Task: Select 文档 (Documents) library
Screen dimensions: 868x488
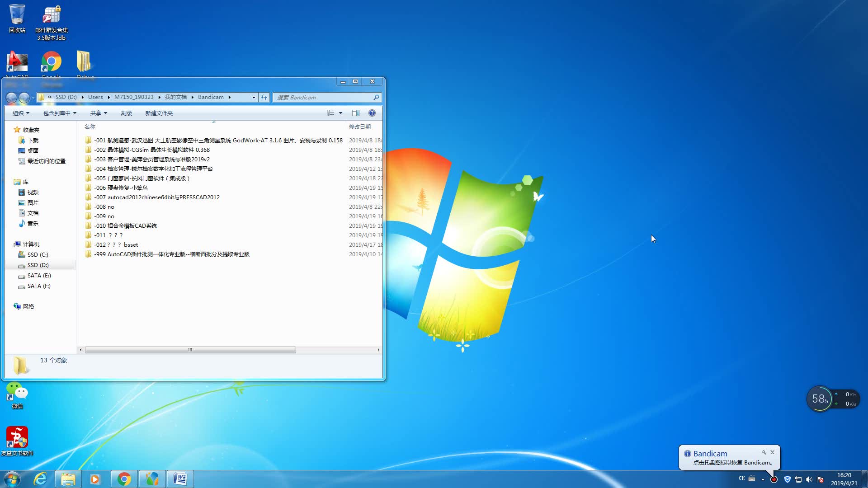Action: point(28,213)
